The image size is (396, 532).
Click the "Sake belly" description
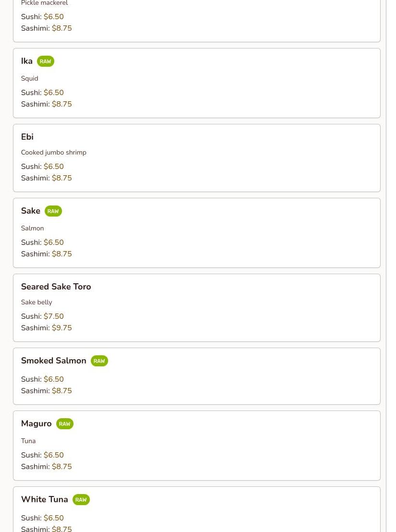[x=37, y=302]
